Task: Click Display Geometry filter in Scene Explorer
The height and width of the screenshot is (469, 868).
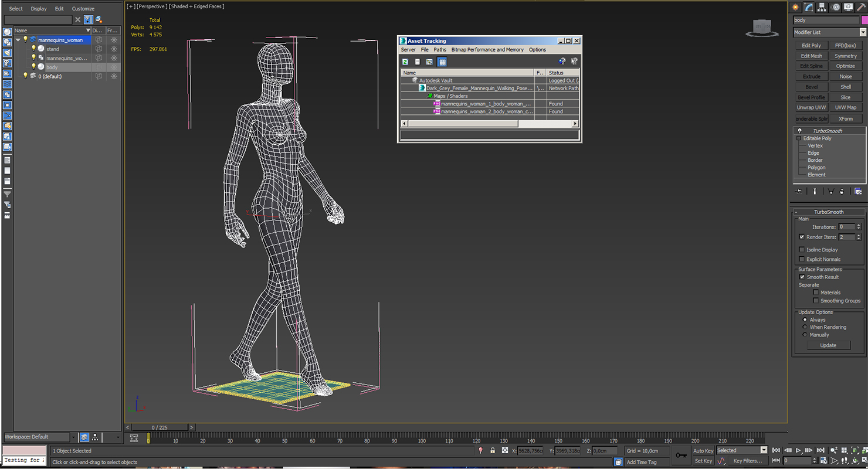Action: 7,32
